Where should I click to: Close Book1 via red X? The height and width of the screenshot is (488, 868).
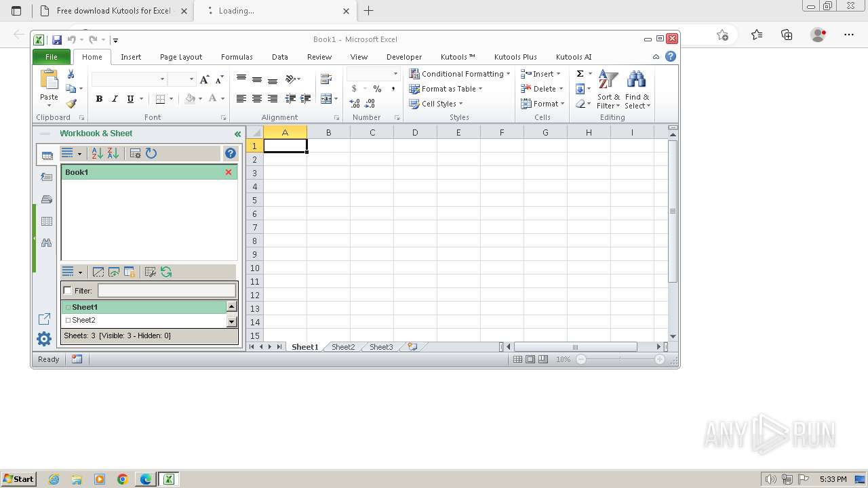pos(229,172)
